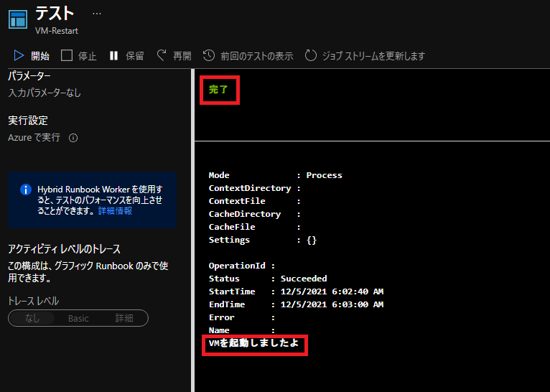This screenshot has width=550, height=392.
Task: Click the VM-Restart runbook subtitle
Action: (x=57, y=31)
